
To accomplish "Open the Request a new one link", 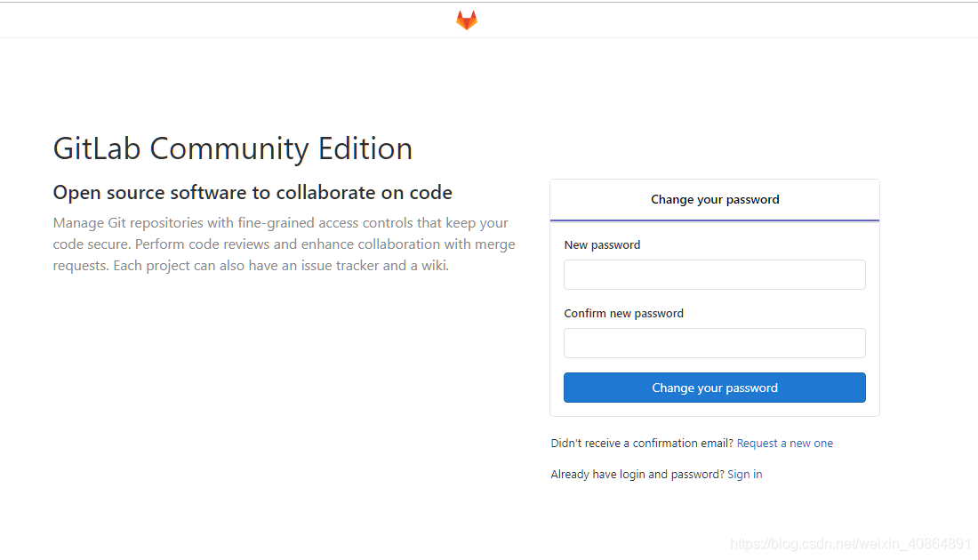I will [x=785, y=443].
